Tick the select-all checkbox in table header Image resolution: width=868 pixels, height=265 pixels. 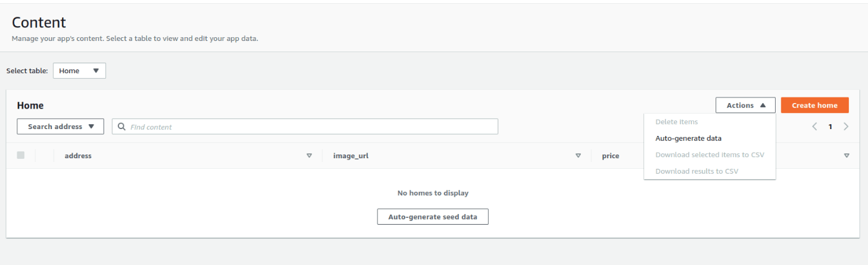21,155
